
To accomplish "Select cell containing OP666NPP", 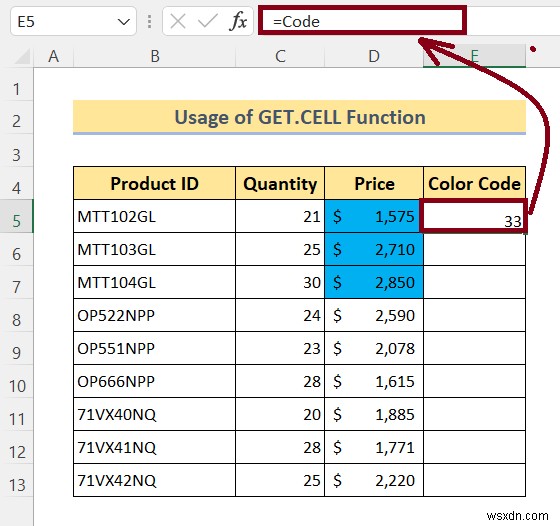I will pos(154,381).
